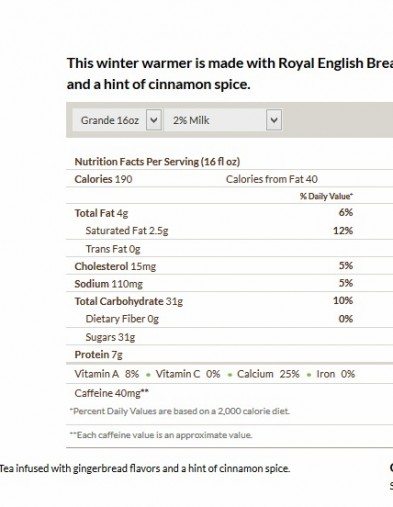Click the % Daily Value column header
This screenshot has height=507, width=393.
click(x=326, y=196)
